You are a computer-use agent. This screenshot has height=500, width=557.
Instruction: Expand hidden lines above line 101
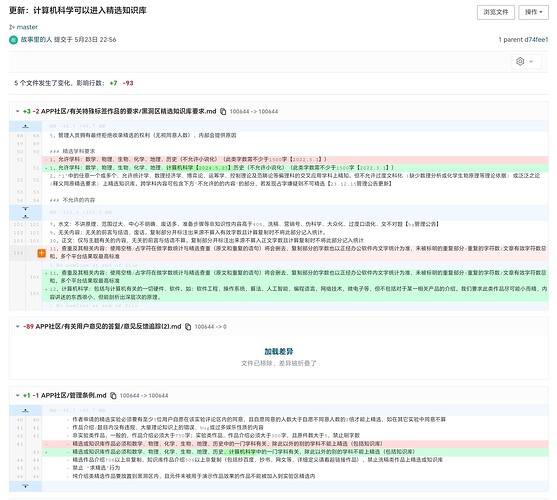25,216
